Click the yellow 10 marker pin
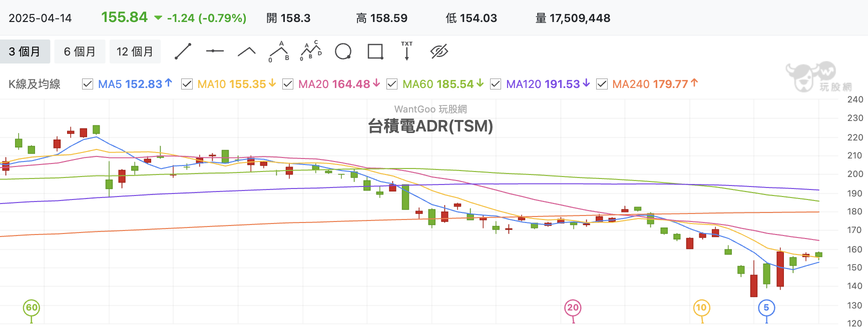The width and height of the screenshot is (868, 333). [x=701, y=308]
